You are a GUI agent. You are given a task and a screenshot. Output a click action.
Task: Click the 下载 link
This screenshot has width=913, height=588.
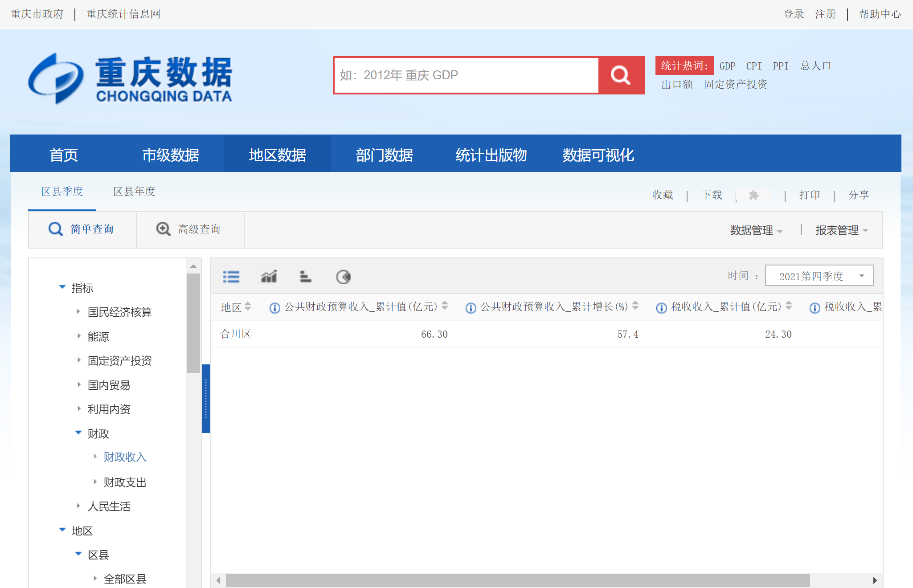click(712, 195)
